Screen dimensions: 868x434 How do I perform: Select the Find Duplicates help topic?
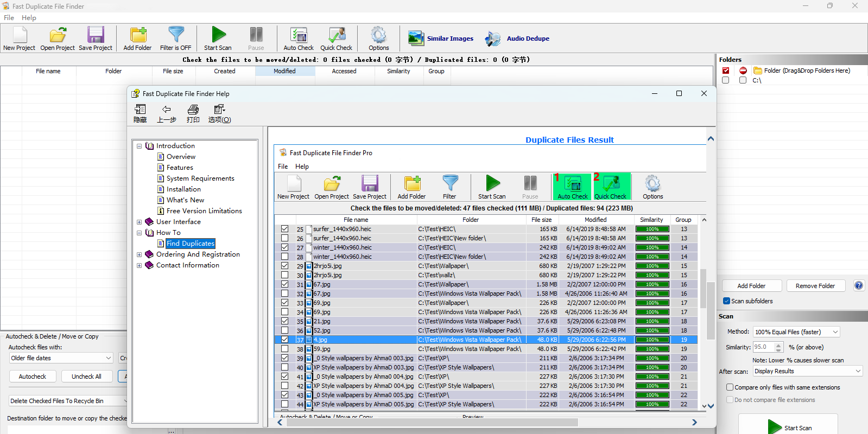pos(191,244)
